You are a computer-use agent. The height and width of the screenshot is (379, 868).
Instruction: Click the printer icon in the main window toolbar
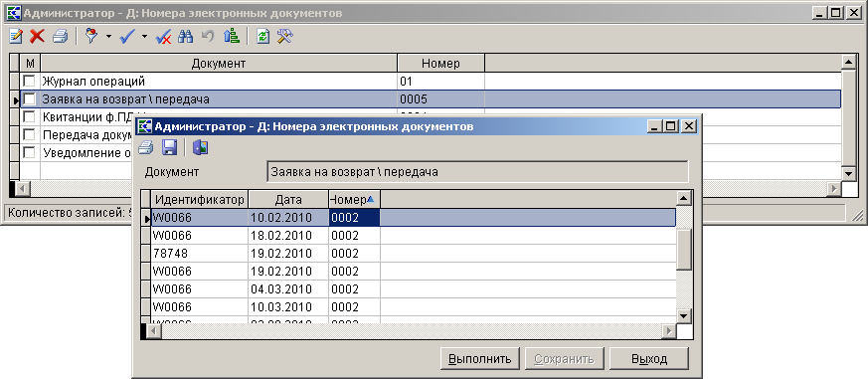pos(60,37)
